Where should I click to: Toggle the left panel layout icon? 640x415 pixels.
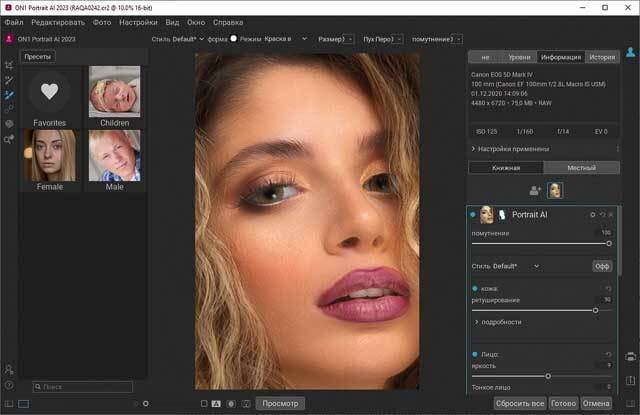(9, 404)
